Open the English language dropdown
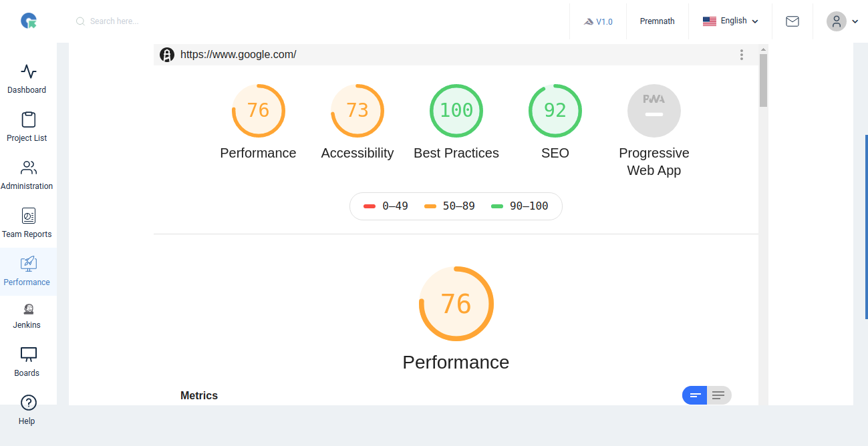Image resolution: width=868 pixels, height=446 pixels. pos(730,21)
